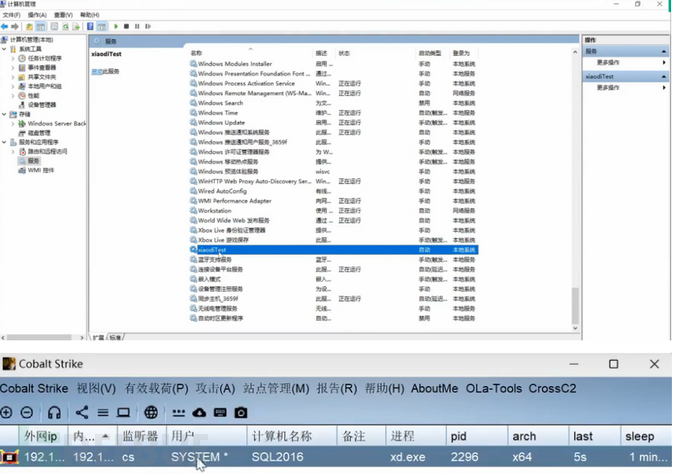
Task: Click the plus connect icon in Cobalt Strike
Action: 7,412
